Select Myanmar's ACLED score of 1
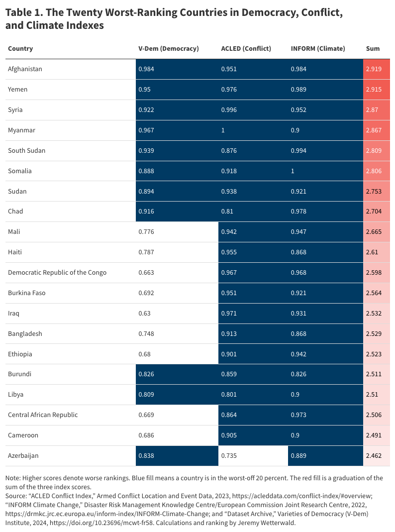The height and width of the screenshot is (532, 395). point(223,130)
